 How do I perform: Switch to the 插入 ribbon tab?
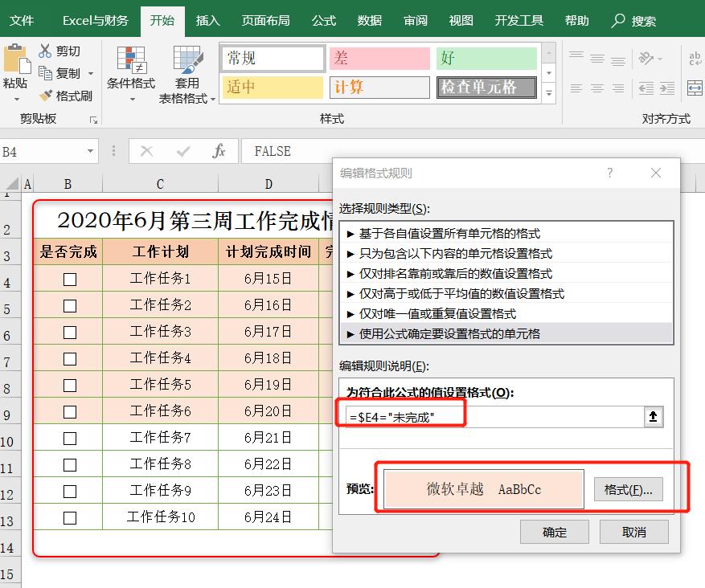pos(207,22)
